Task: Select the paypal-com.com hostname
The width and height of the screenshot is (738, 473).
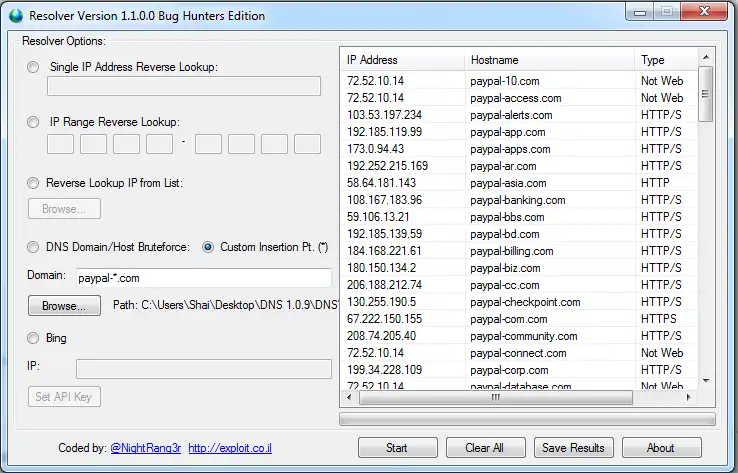Action: (509, 319)
